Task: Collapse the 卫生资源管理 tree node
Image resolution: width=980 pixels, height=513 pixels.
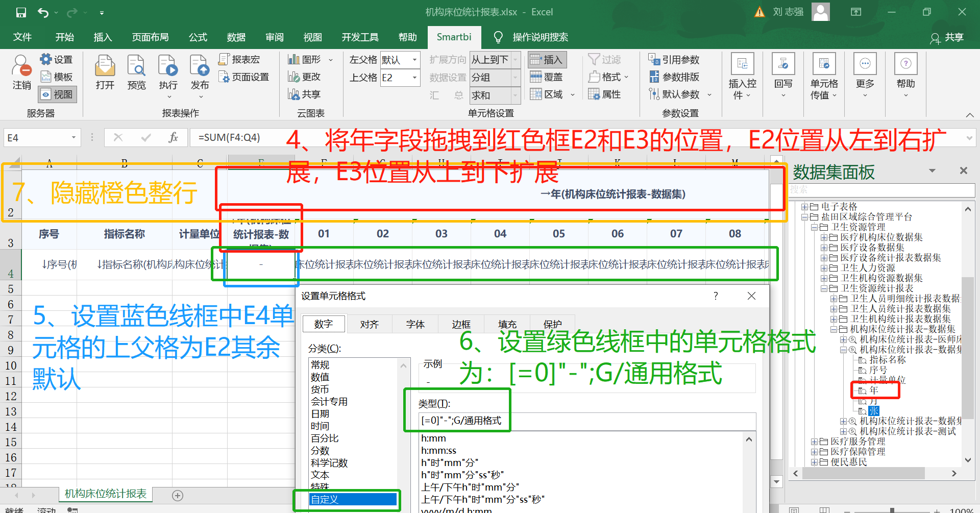Action: click(815, 227)
